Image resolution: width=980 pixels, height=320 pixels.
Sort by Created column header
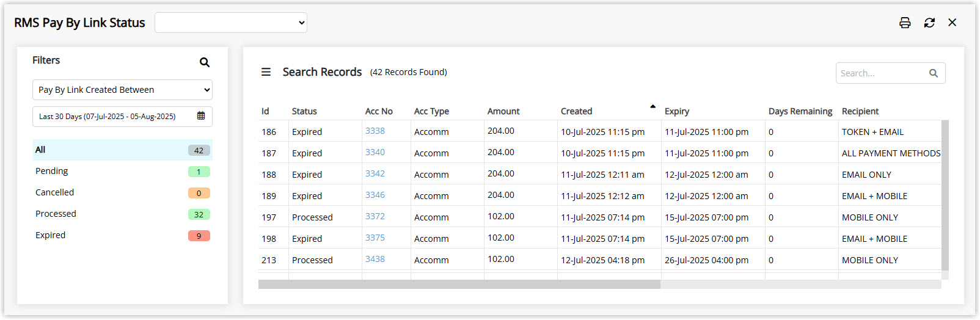tap(577, 111)
